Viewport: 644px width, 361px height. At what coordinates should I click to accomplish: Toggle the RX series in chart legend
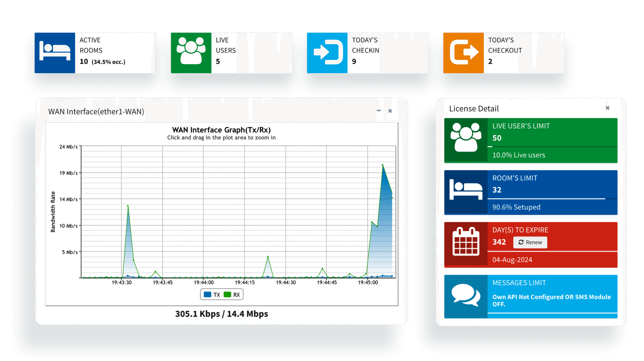(232, 295)
